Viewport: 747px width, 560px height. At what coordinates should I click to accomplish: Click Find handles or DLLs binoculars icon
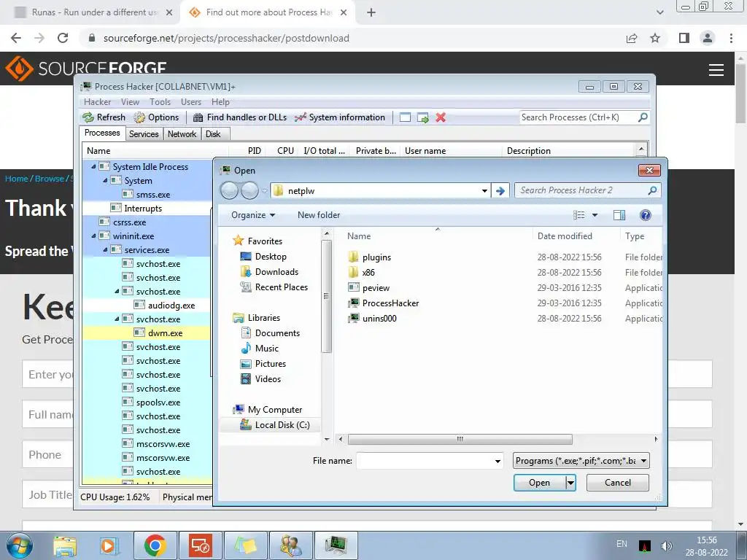coord(198,117)
